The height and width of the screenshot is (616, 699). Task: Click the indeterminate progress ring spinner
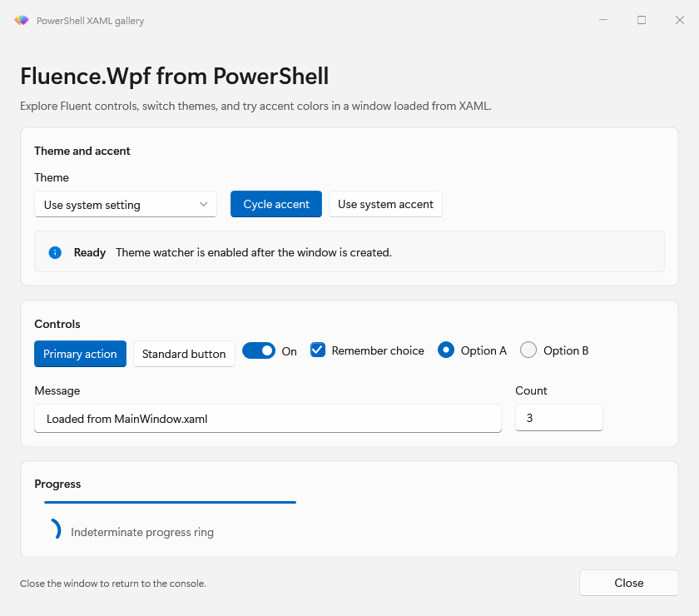pyautogui.click(x=55, y=529)
